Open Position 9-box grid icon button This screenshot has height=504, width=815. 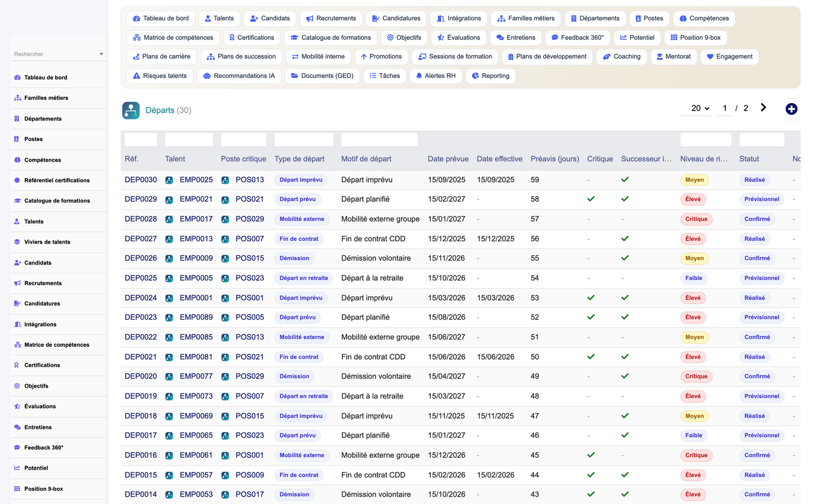point(673,37)
